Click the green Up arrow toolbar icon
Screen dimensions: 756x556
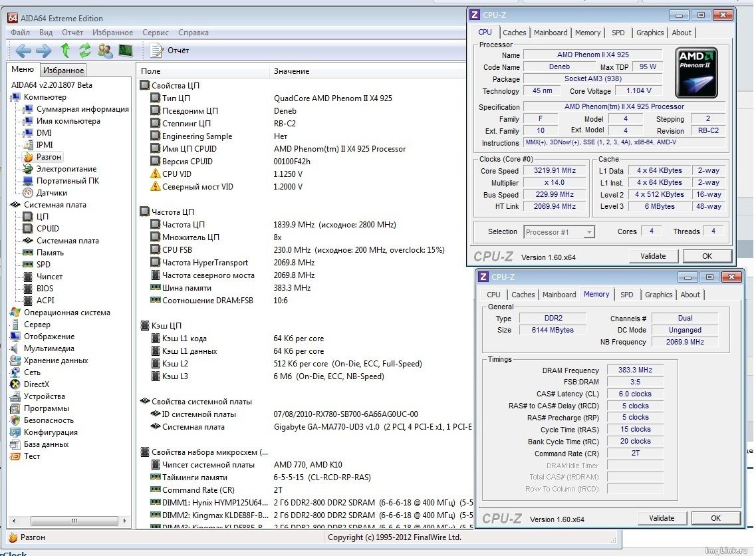click(65, 50)
